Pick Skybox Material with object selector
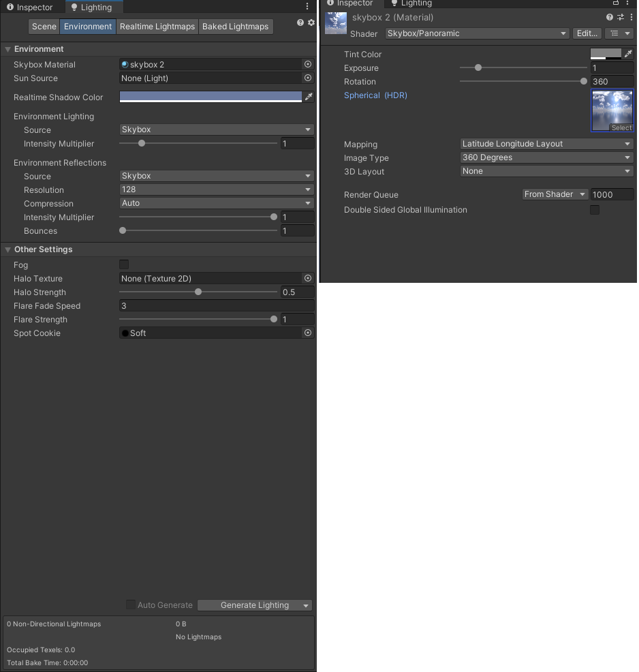Image resolution: width=639 pixels, height=672 pixels. point(307,64)
